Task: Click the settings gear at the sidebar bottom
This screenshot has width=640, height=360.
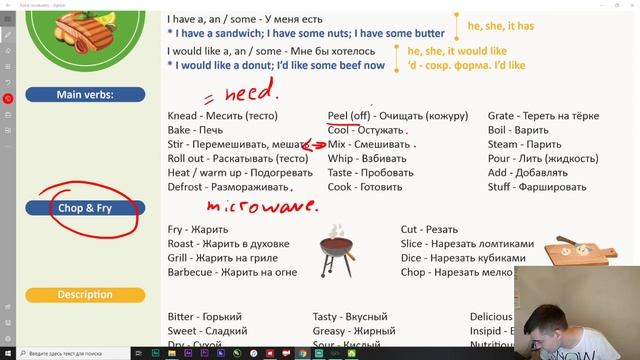Action: click(x=8, y=338)
